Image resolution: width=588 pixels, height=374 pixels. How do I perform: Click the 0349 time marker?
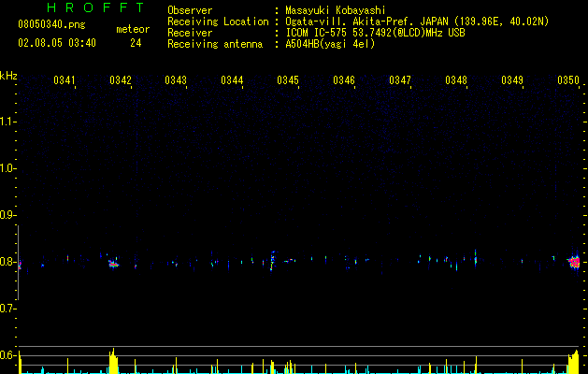point(512,80)
